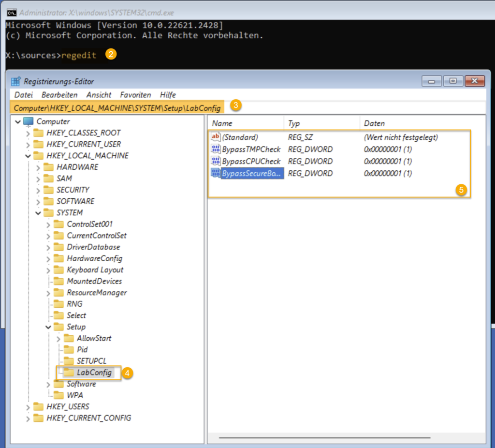
Task: Click the Computer icon at tree root
Action: point(29,121)
